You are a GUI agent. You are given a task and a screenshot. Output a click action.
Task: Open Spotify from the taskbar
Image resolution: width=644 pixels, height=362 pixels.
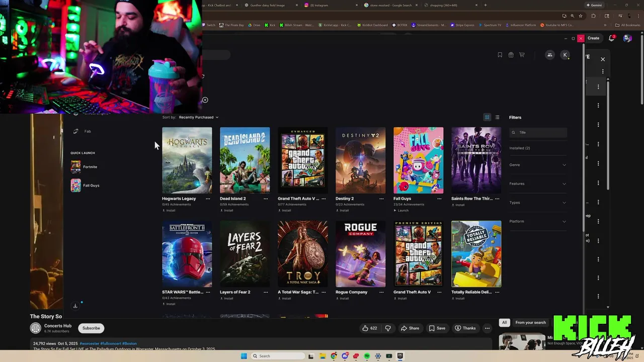coord(367,356)
